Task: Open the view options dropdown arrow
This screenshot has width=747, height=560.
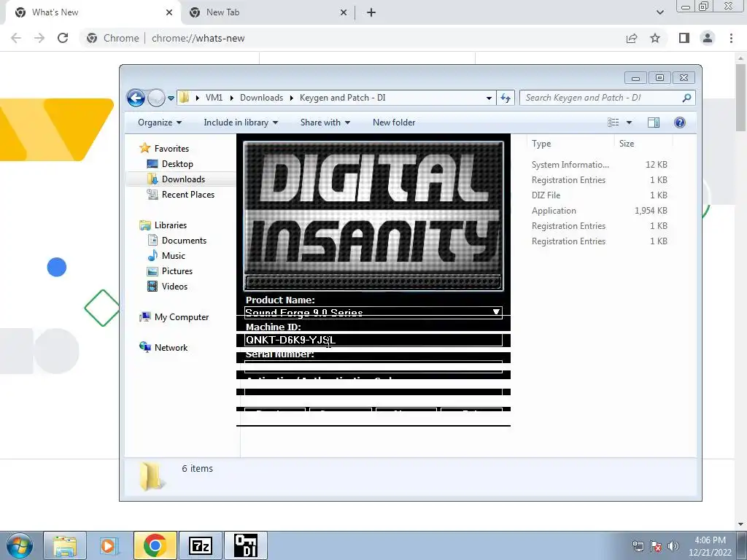Action: (x=629, y=122)
